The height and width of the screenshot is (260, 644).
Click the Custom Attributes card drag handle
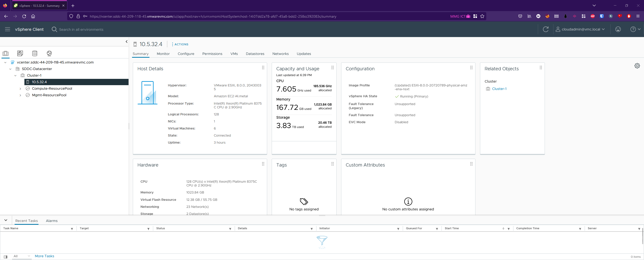(x=471, y=164)
